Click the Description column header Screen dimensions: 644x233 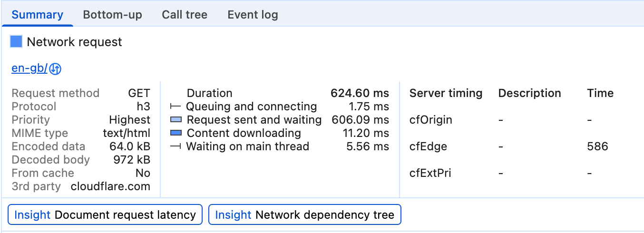tap(529, 93)
